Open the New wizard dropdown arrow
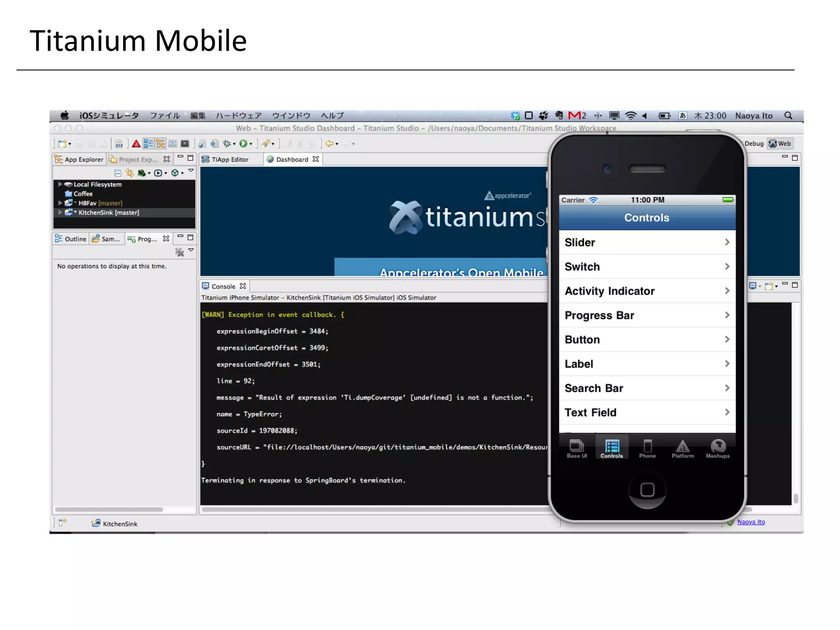 (70, 144)
